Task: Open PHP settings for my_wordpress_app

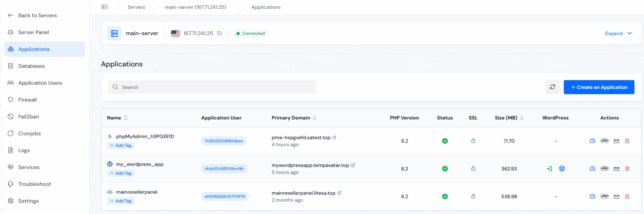Action: click(x=605, y=169)
